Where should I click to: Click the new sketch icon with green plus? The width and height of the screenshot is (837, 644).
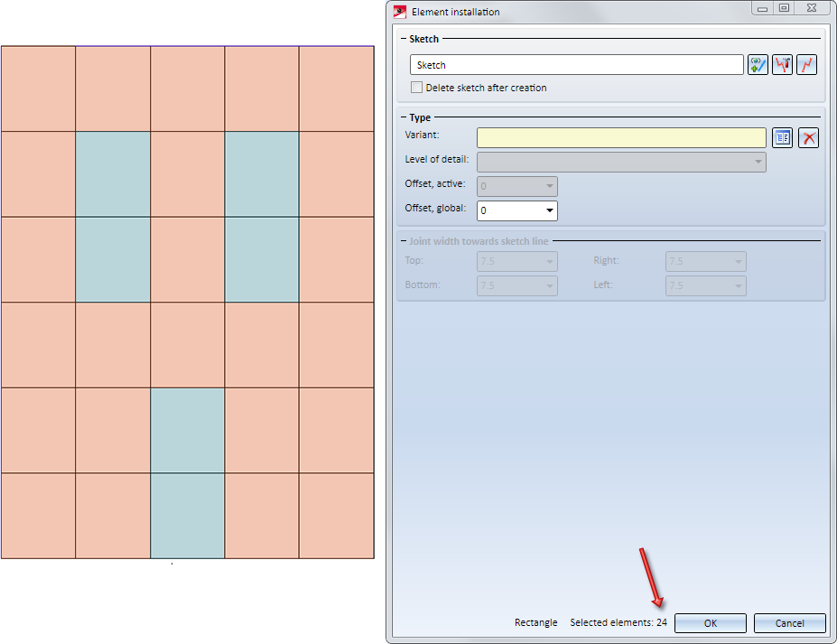tap(758, 65)
